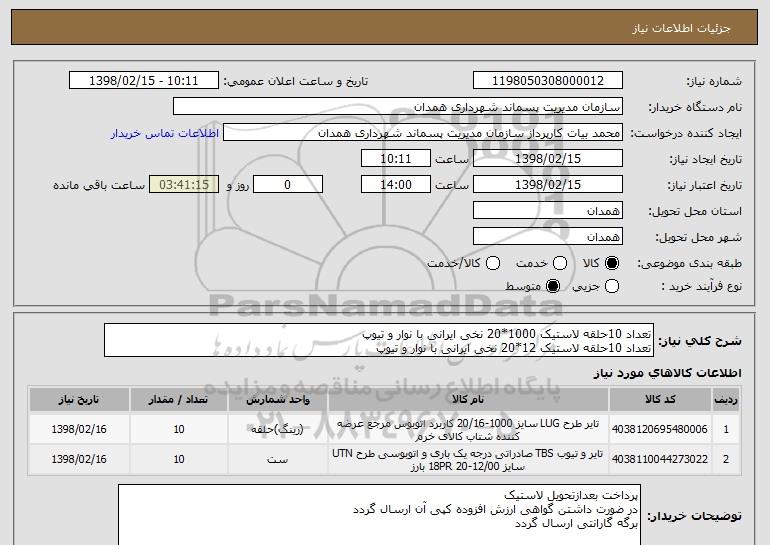
Task: Click the LUG tire product name cell
Action: pos(468,430)
